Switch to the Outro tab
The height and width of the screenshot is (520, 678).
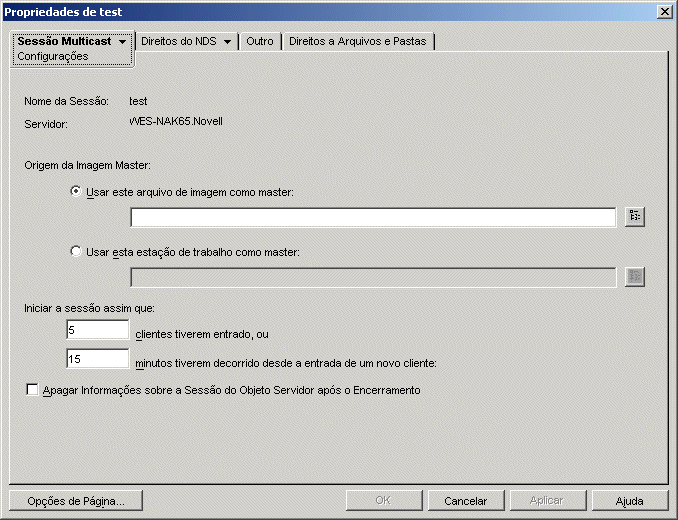click(260, 41)
